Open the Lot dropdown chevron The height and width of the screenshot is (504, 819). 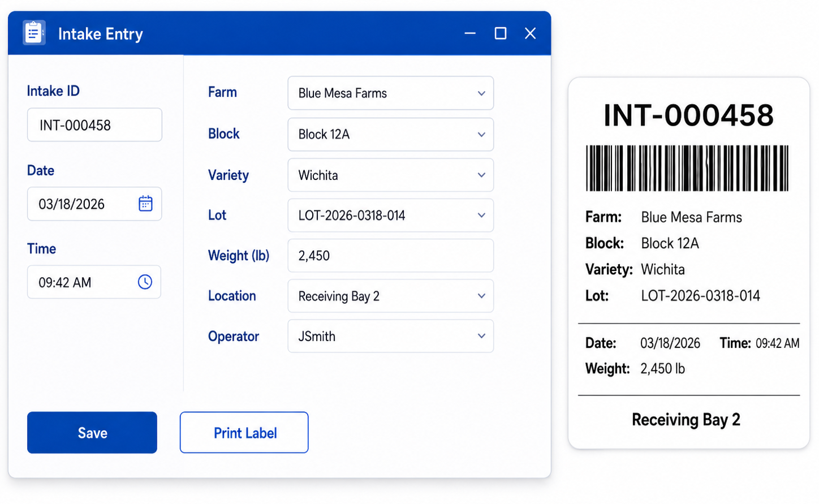coord(481,216)
